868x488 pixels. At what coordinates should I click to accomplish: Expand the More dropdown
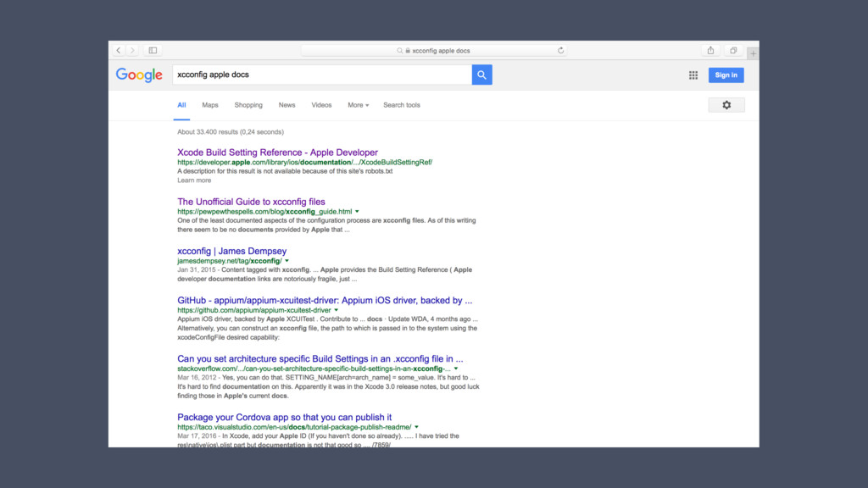coord(359,105)
